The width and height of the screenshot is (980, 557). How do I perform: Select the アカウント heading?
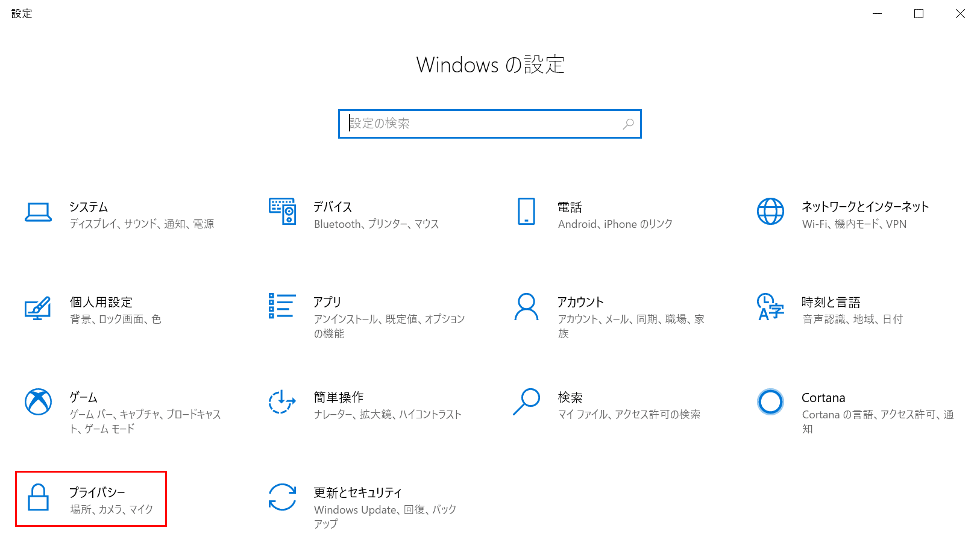[580, 302]
